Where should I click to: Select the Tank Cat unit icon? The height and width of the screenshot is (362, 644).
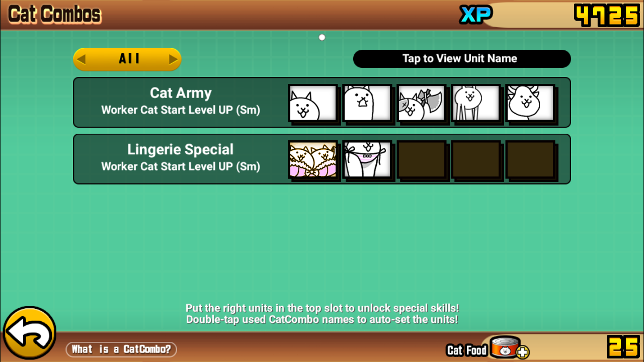point(367,103)
